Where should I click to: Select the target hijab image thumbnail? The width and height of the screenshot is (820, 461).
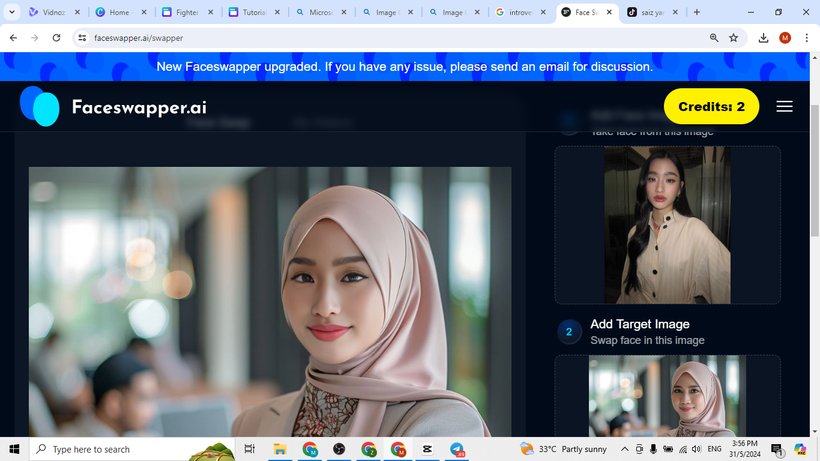(x=667, y=396)
